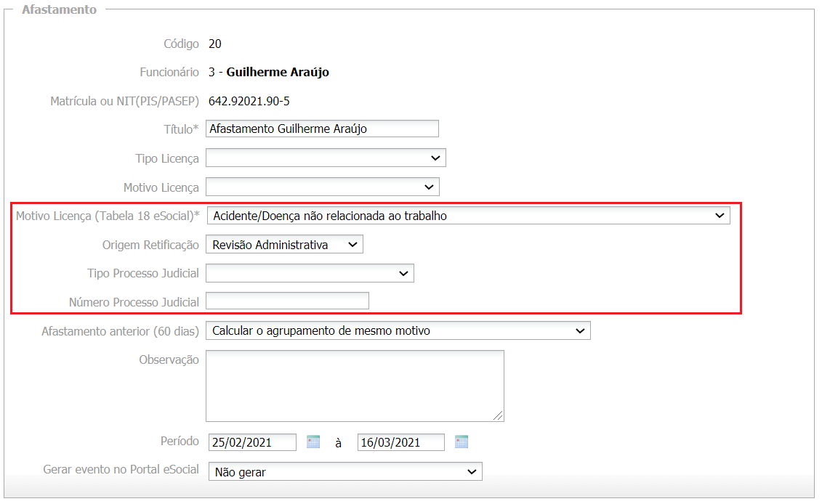Click the Código value 20

[x=215, y=44]
